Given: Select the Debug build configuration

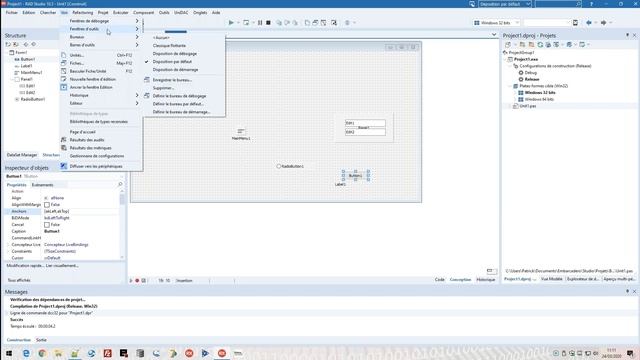Looking at the screenshot, I should coord(531,73).
